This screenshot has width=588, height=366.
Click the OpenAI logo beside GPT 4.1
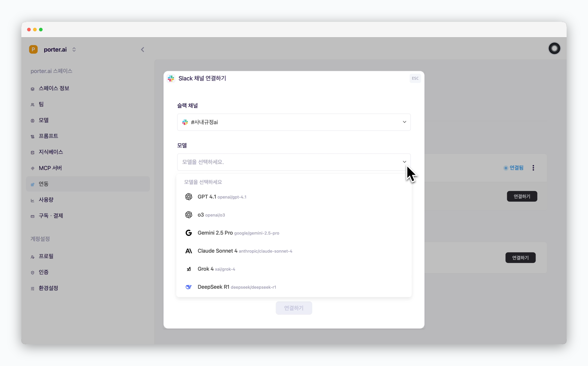188,197
